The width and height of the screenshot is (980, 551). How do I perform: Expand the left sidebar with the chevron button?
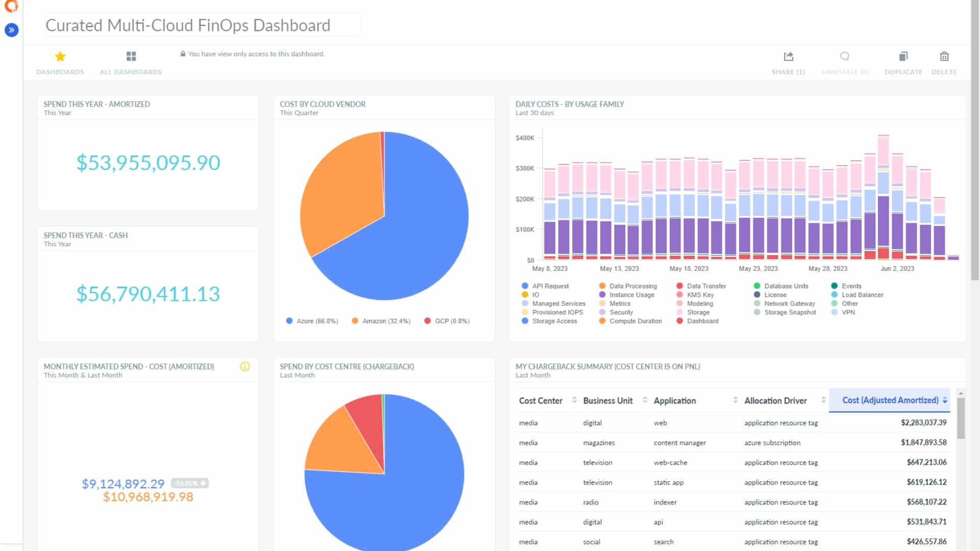coord(11,30)
